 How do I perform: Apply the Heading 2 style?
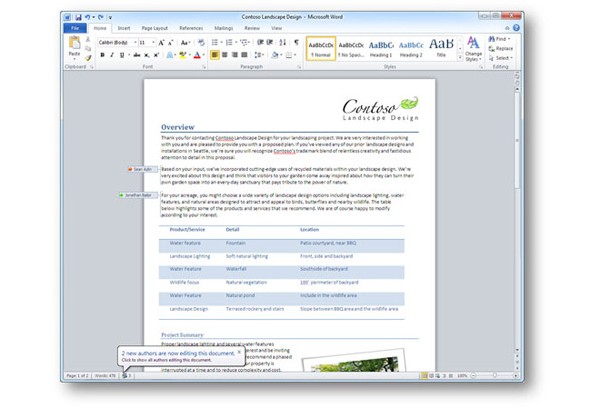411,49
